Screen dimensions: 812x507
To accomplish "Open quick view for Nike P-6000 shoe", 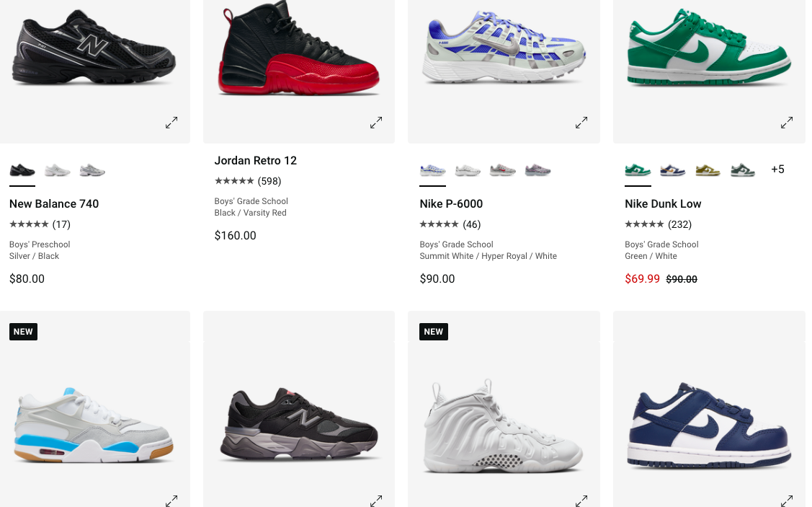I will [581, 123].
